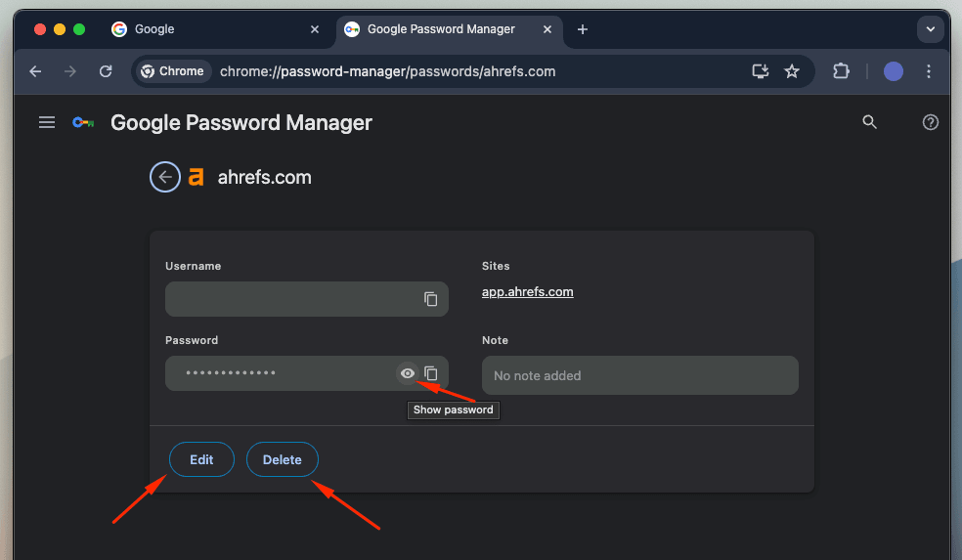This screenshot has width=962, height=560.
Task: Open the Chrome profile avatar
Action: [x=893, y=71]
